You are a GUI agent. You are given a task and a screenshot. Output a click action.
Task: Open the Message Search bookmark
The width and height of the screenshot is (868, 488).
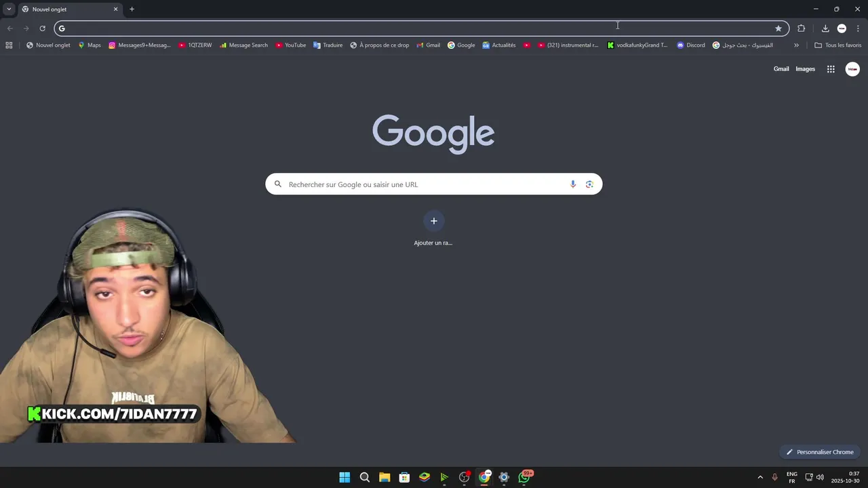pos(243,45)
